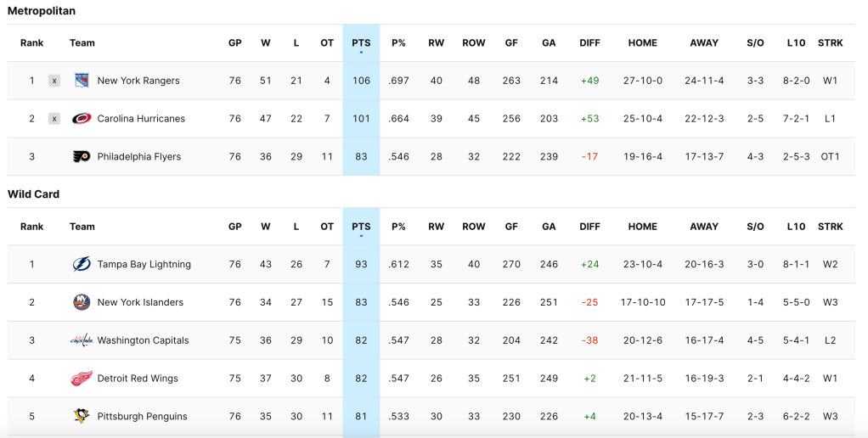
Task: Sort Wild Card table by GF header
Action: pyautogui.click(x=511, y=227)
